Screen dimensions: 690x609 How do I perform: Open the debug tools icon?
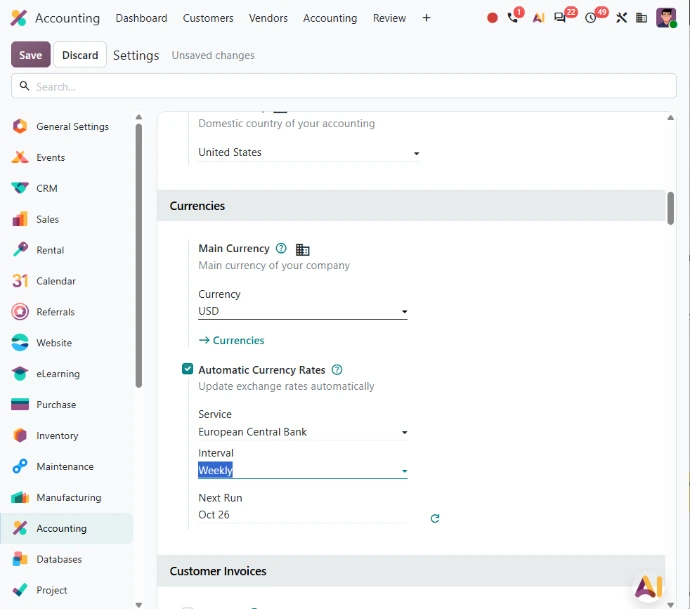[621, 18]
